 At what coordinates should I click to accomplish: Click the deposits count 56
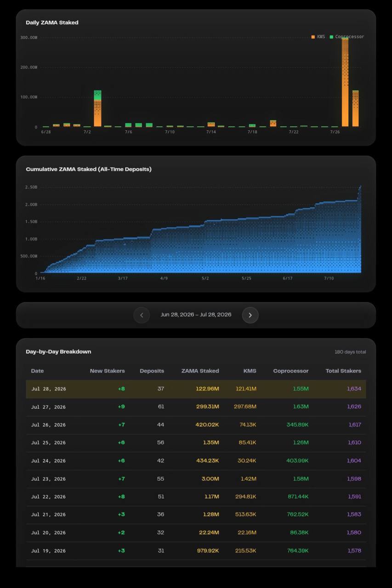point(161,443)
